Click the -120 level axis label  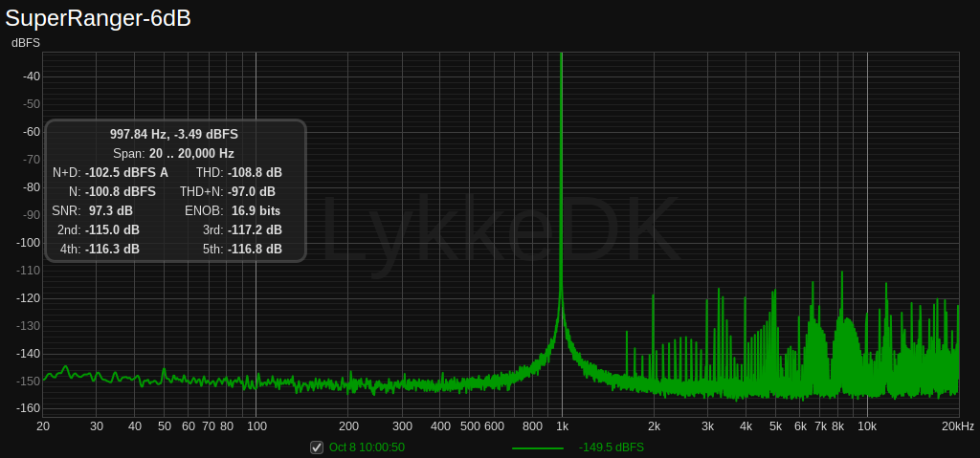29,298
